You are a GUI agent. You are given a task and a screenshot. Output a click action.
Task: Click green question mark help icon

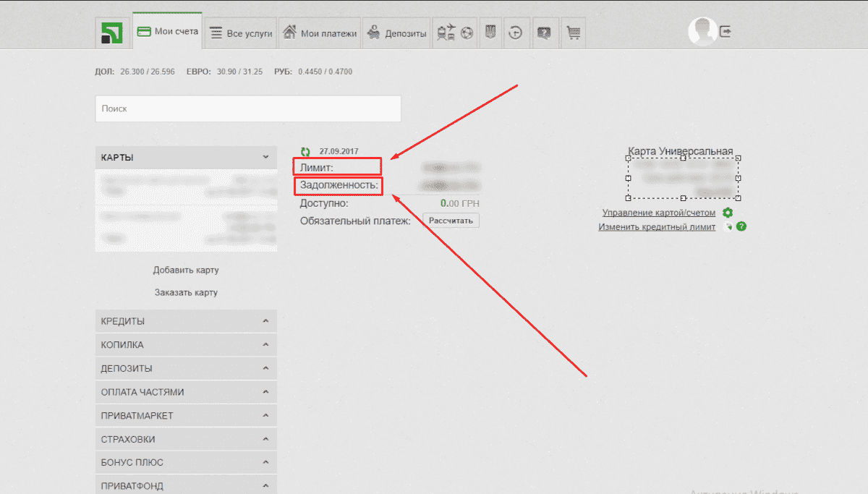[741, 226]
